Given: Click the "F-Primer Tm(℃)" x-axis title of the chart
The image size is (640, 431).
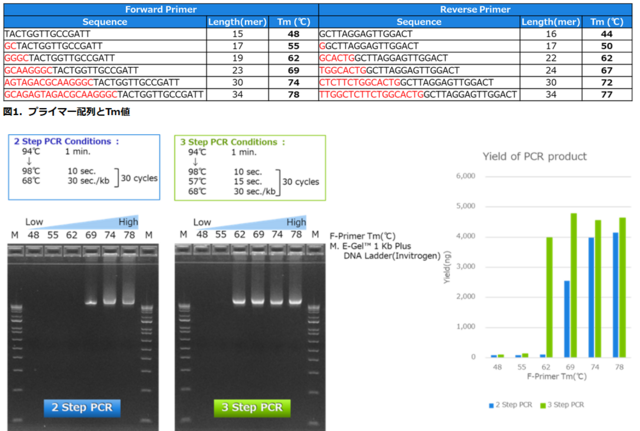Looking at the screenshot, I should point(557,376).
